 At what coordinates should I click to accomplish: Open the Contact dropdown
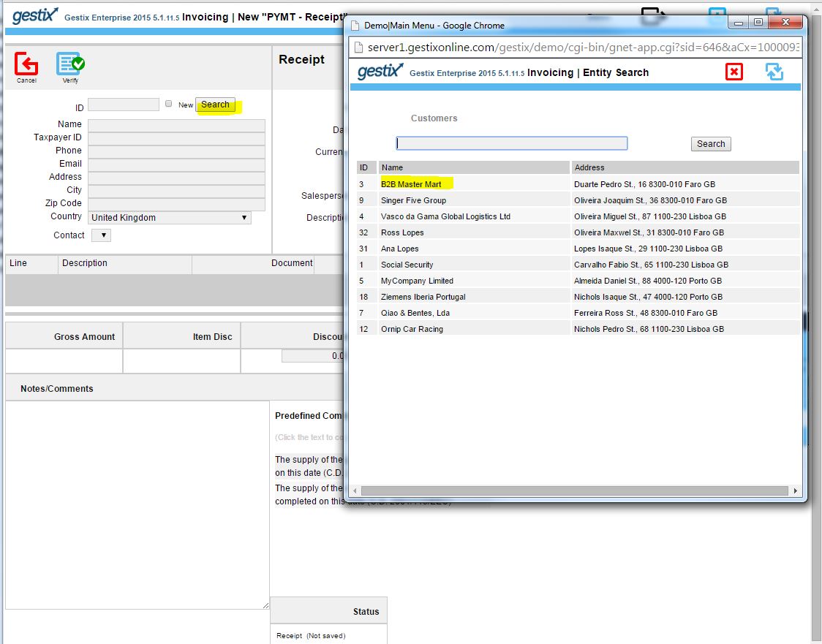point(101,235)
